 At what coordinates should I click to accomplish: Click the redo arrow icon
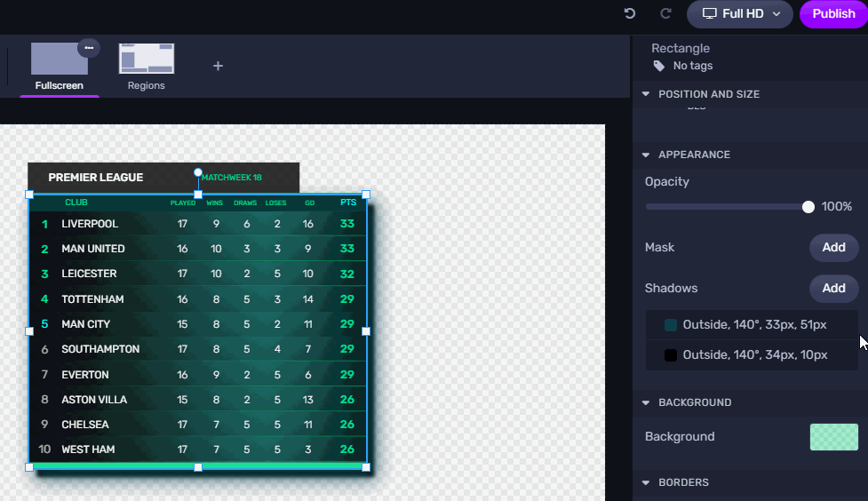click(x=665, y=13)
